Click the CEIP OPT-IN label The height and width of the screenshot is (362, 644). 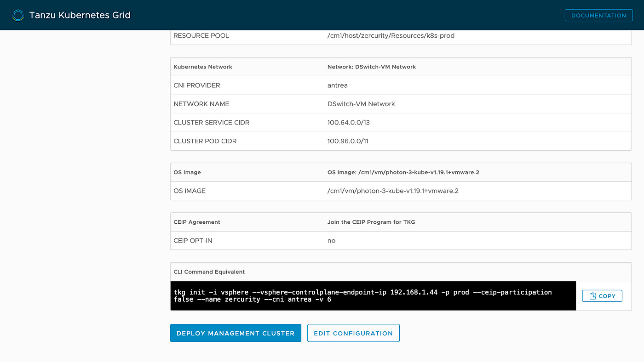pos(193,241)
